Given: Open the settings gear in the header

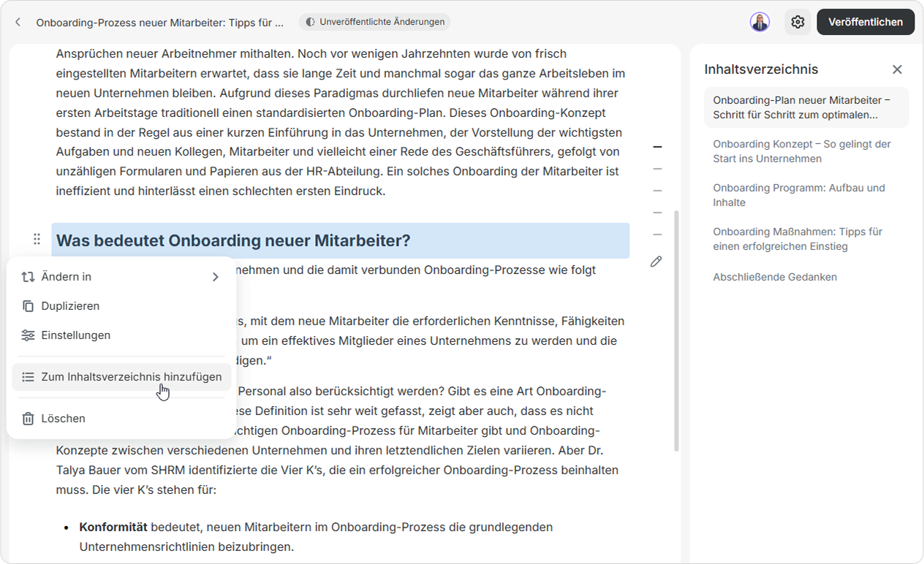Looking at the screenshot, I should (798, 22).
